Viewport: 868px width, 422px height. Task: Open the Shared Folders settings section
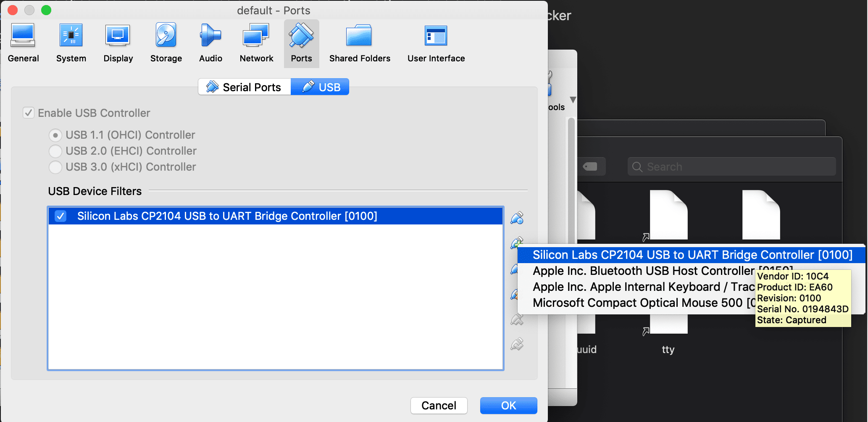coord(360,43)
